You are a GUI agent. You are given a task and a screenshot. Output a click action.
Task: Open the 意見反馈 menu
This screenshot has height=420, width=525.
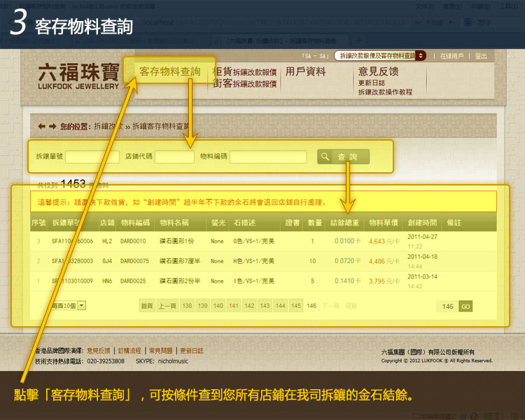pyautogui.click(x=378, y=71)
